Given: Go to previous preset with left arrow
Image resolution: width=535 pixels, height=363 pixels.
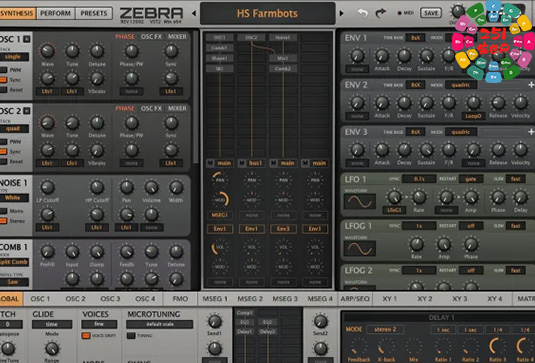Looking at the screenshot, I should (x=194, y=14).
